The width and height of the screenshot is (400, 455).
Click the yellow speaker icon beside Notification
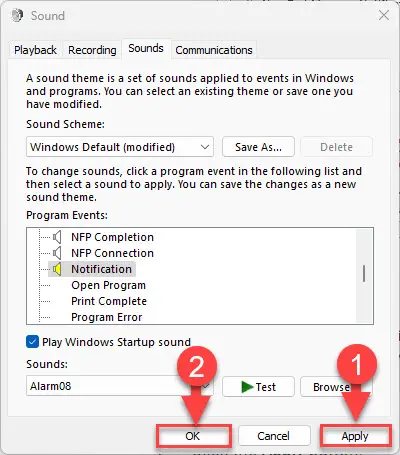tap(57, 269)
